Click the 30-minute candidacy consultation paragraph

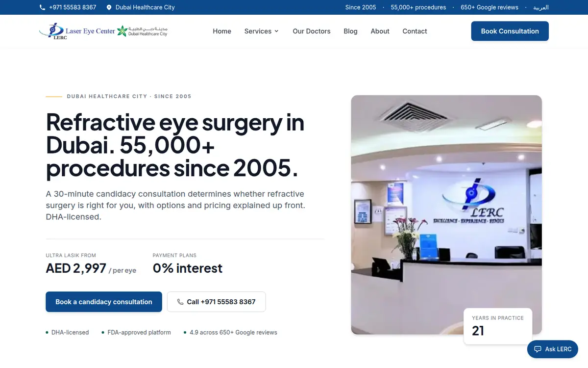point(175,205)
